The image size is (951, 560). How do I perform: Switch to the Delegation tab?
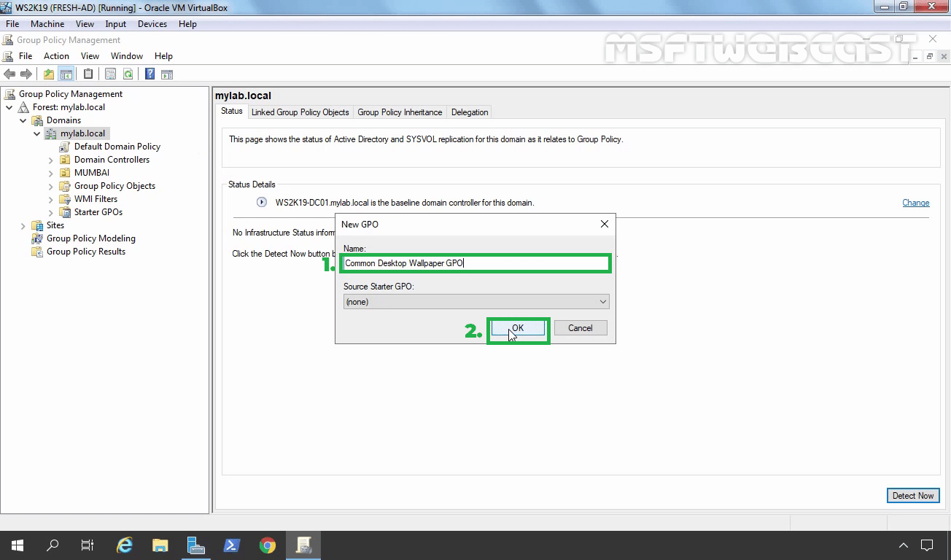point(469,112)
